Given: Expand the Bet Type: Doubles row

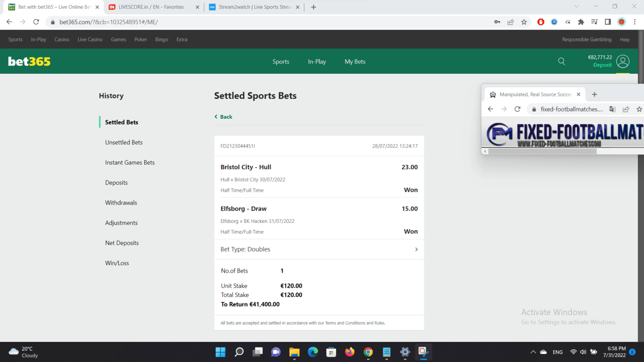Looking at the screenshot, I should [x=319, y=249].
